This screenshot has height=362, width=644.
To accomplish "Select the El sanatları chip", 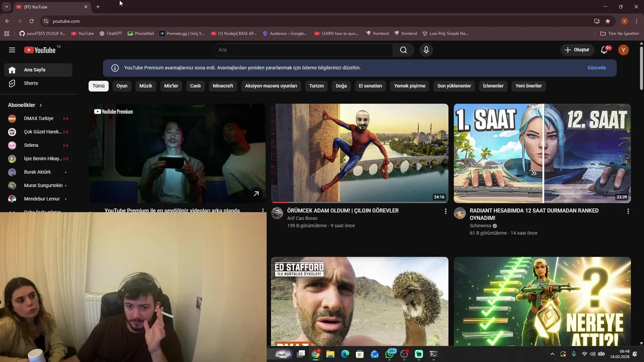I will tap(370, 86).
